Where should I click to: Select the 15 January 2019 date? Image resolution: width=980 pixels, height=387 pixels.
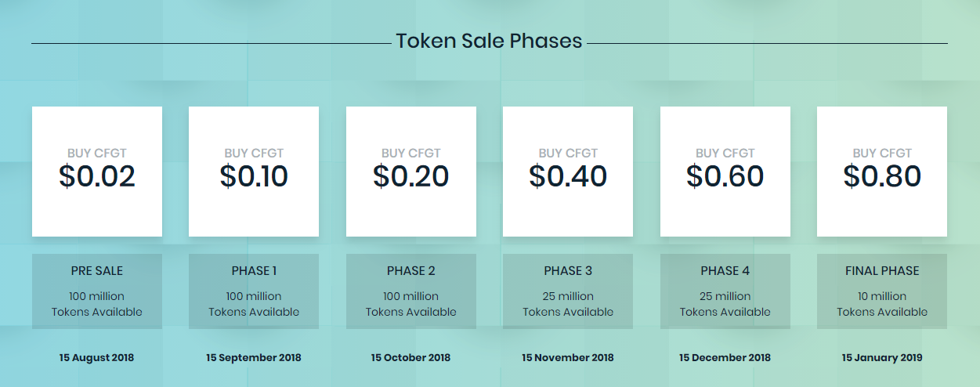[882, 358]
